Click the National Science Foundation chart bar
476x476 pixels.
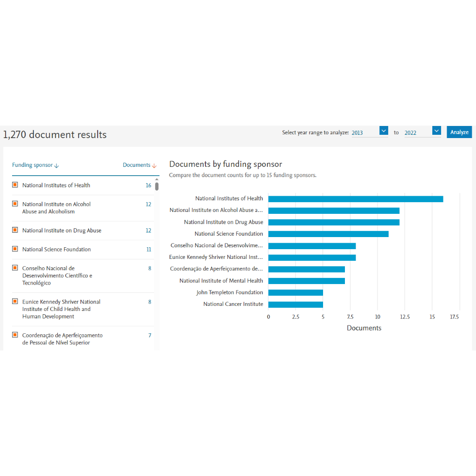click(x=328, y=234)
